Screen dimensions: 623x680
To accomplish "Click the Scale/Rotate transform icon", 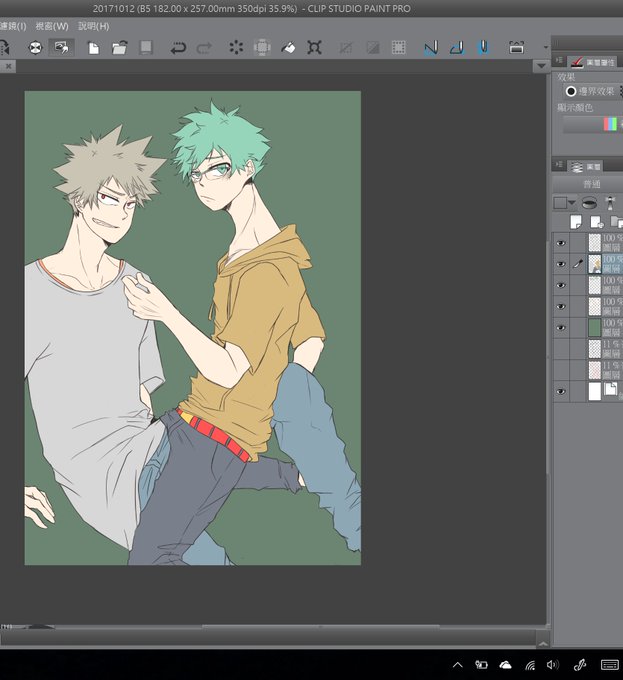I will tap(314, 47).
